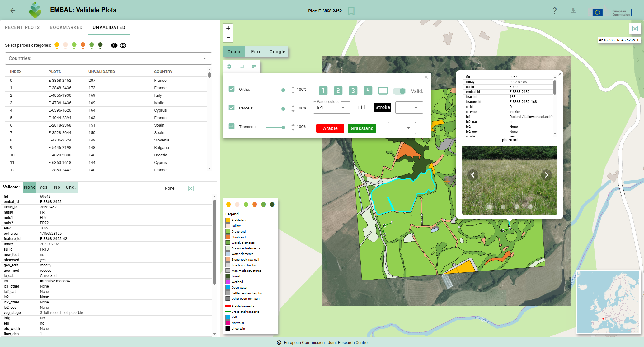Close the feature info popup
Screen dimensions: 644x347
tap(560, 74)
